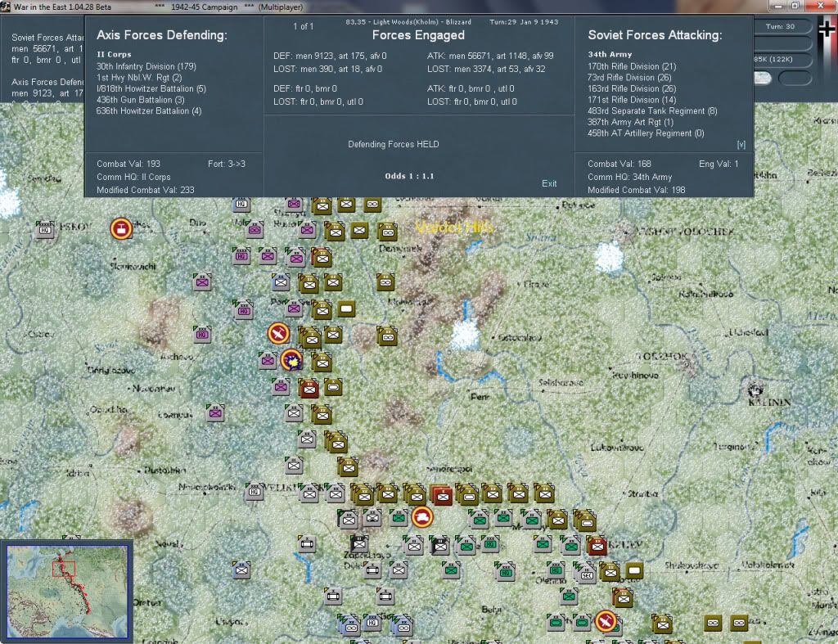Click the battle explosion marker on the map
Screen dimensions: 838x644
(x=292, y=361)
